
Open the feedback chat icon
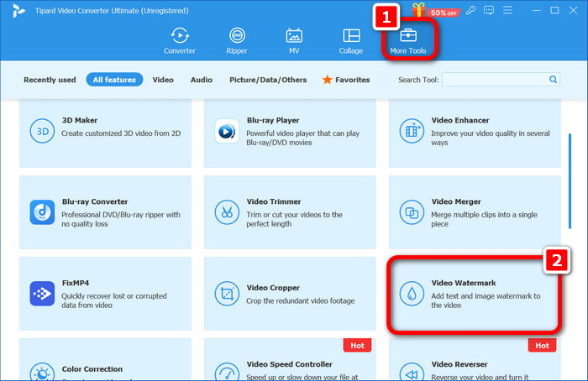489,10
